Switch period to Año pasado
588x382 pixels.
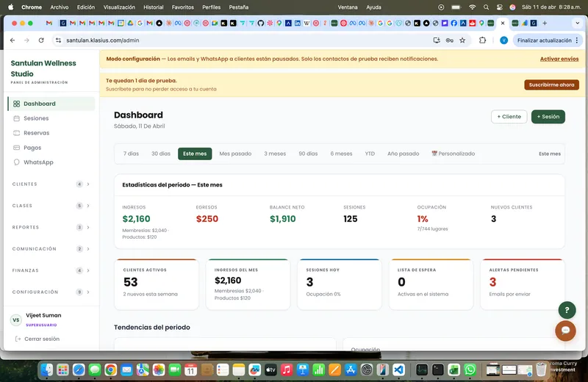[x=403, y=154]
